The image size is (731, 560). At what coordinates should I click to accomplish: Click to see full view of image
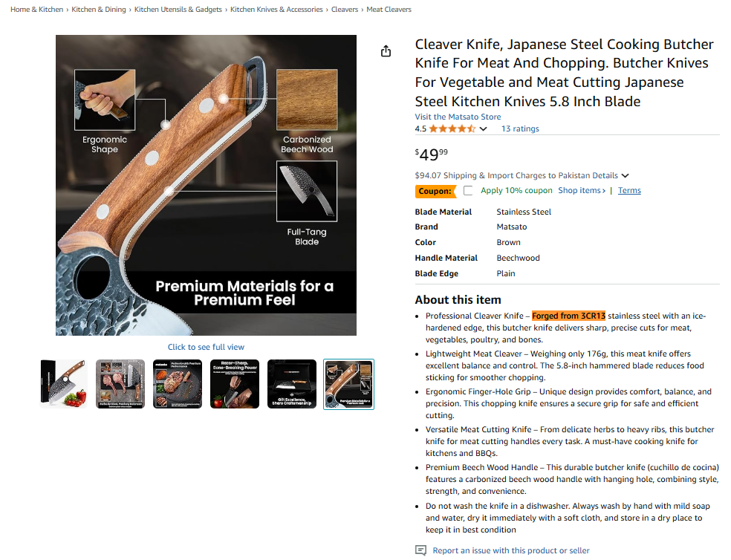pos(206,347)
